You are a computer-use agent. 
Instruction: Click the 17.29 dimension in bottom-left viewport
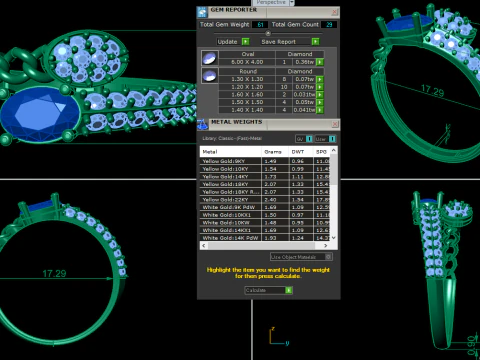tap(54, 274)
